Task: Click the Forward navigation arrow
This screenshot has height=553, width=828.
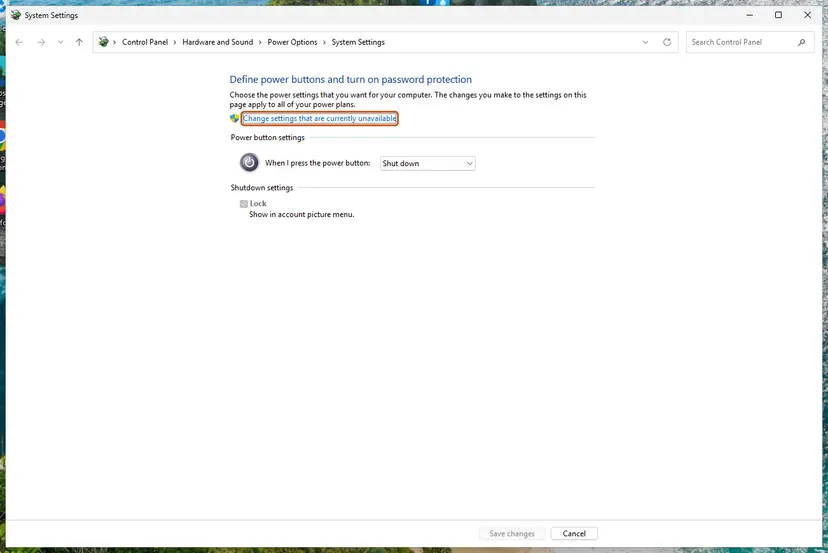Action: coord(41,42)
